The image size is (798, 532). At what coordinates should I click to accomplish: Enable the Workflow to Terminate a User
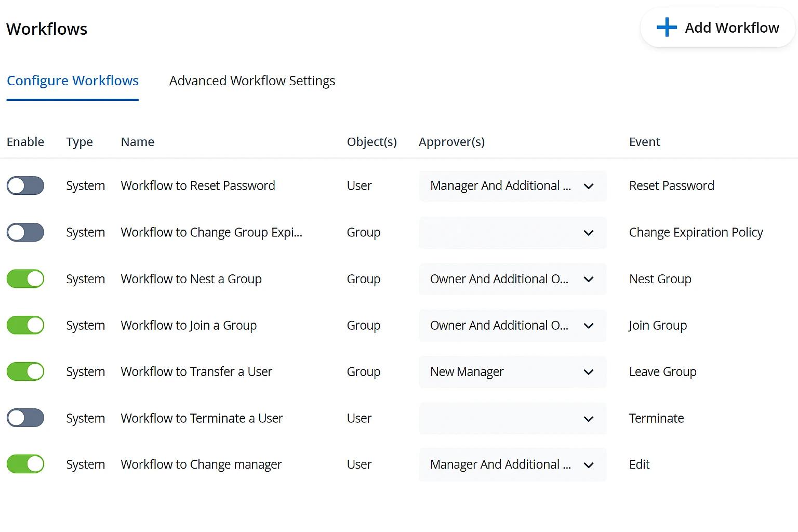(25, 418)
